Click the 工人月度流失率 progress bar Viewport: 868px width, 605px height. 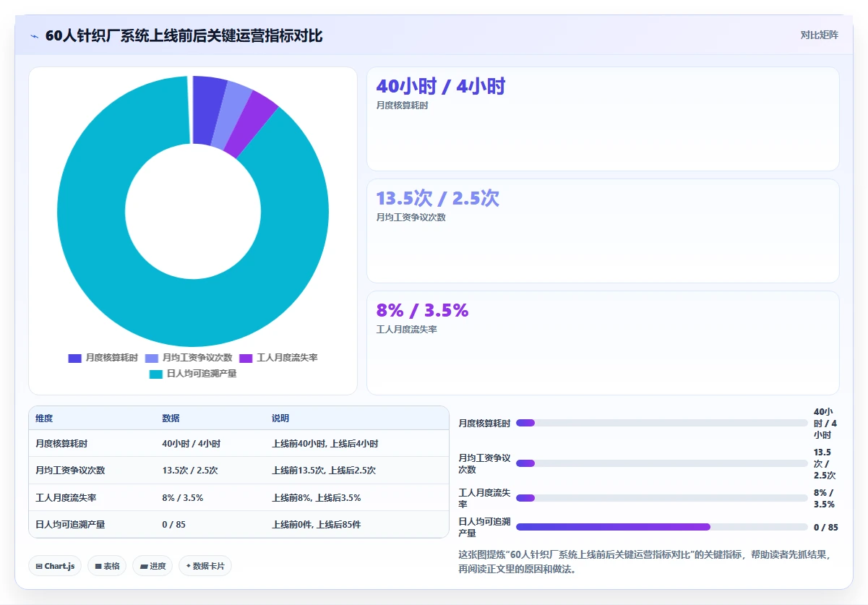[662, 498]
